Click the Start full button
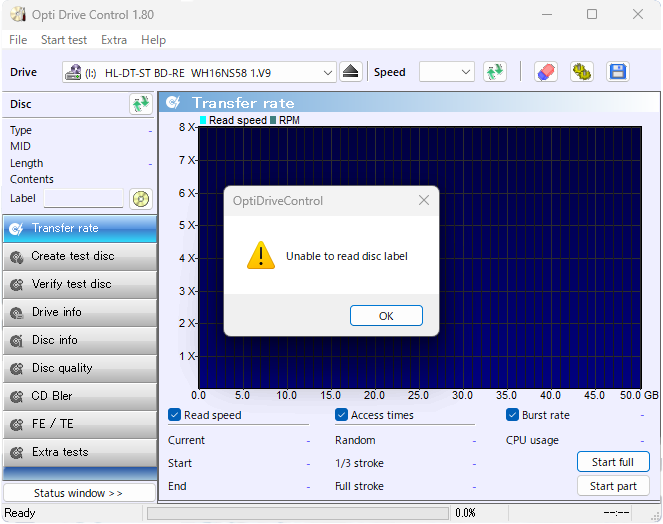Viewport: 663px width, 524px height. [x=613, y=462]
